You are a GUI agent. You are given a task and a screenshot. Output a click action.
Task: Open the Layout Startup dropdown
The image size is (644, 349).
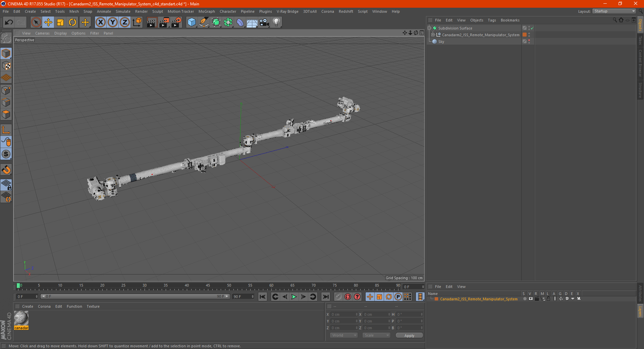pos(614,11)
